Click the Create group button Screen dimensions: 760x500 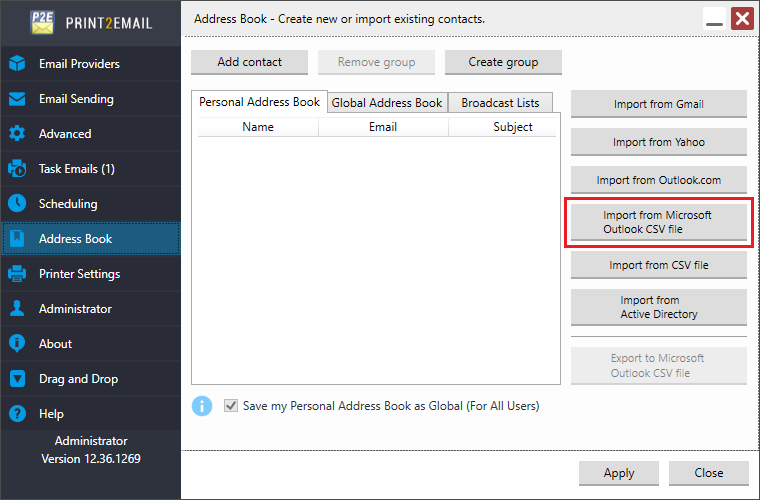coord(503,62)
